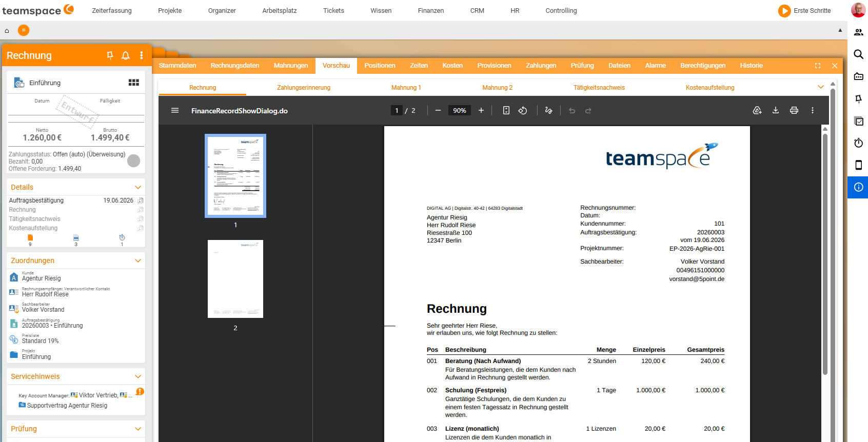Show the Mahnung 1 preview sub-tab
Image resolution: width=868 pixels, height=442 pixels.
coord(406,88)
